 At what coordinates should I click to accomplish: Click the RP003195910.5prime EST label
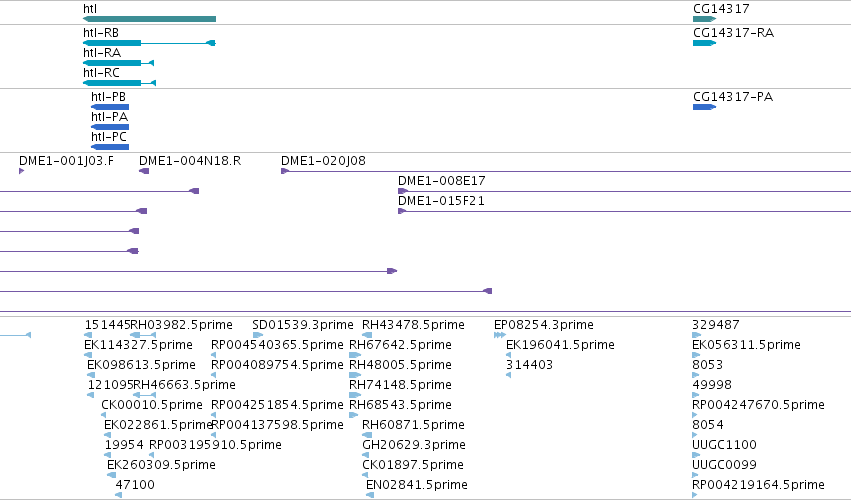click(215, 445)
